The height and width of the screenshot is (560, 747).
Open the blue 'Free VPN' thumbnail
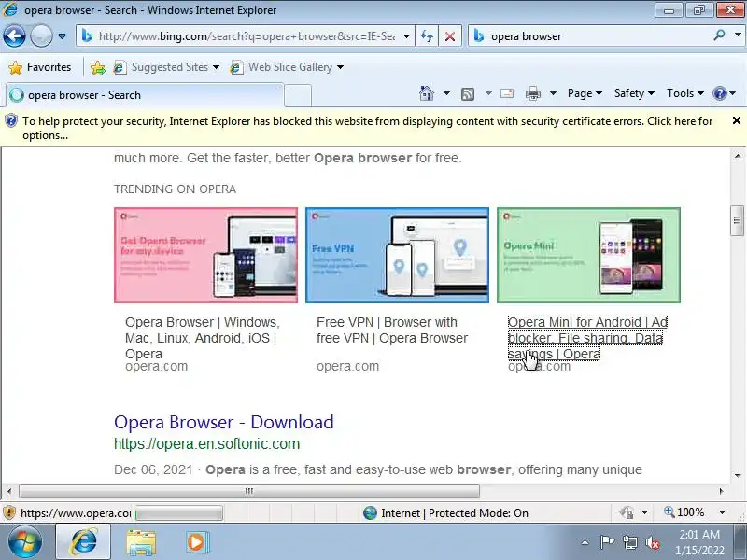click(x=397, y=255)
